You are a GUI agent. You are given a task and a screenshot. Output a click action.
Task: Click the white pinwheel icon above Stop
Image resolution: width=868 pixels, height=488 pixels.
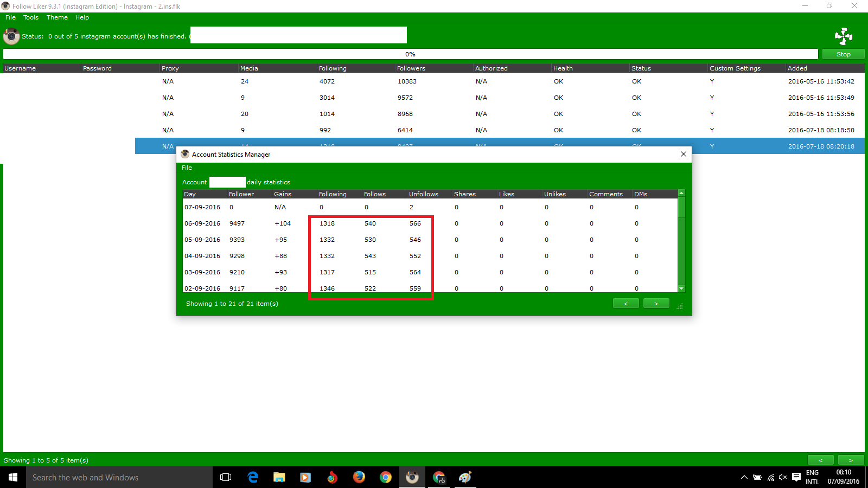tap(844, 36)
